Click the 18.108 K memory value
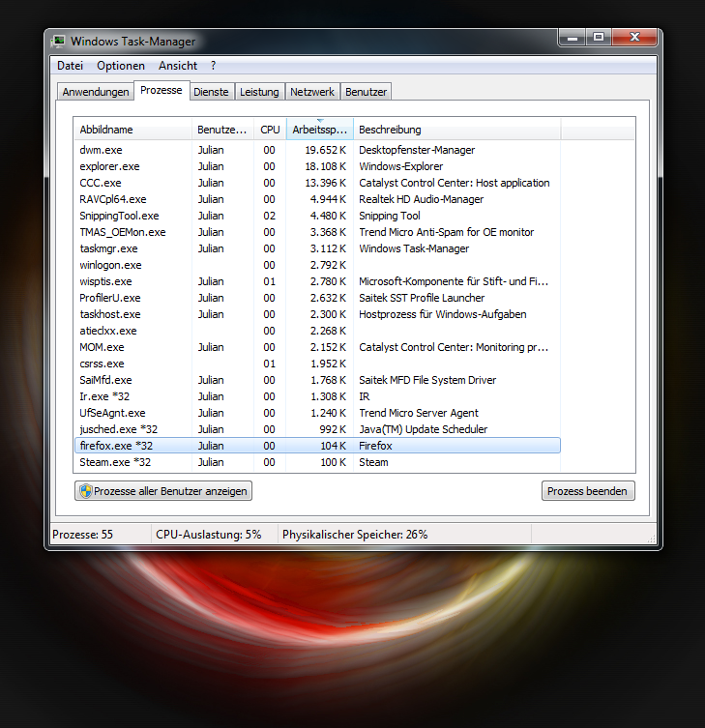This screenshot has height=728, width=705. (x=326, y=166)
